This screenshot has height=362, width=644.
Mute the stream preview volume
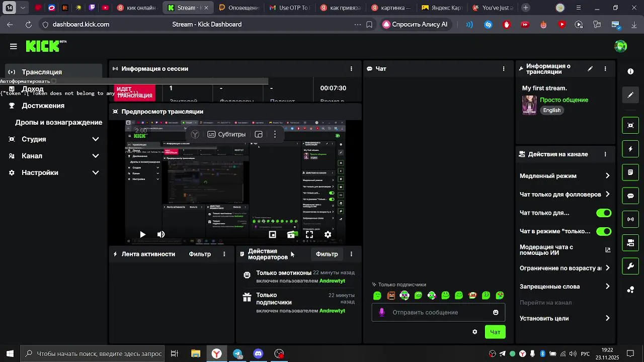coord(161,234)
